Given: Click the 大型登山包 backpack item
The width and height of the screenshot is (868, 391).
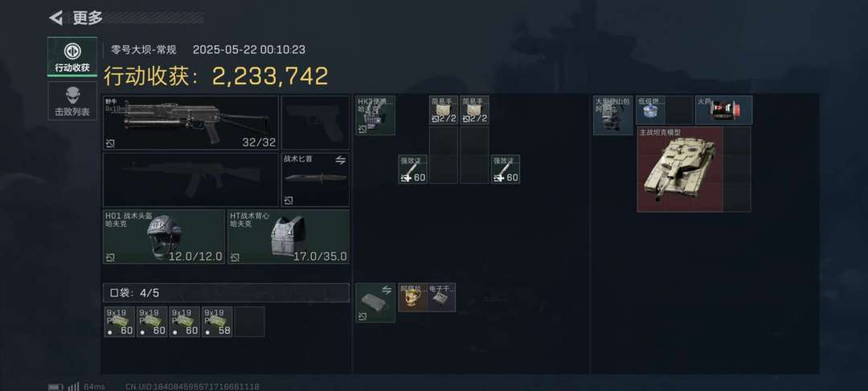Looking at the screenshot, I should tap(612, 115).
